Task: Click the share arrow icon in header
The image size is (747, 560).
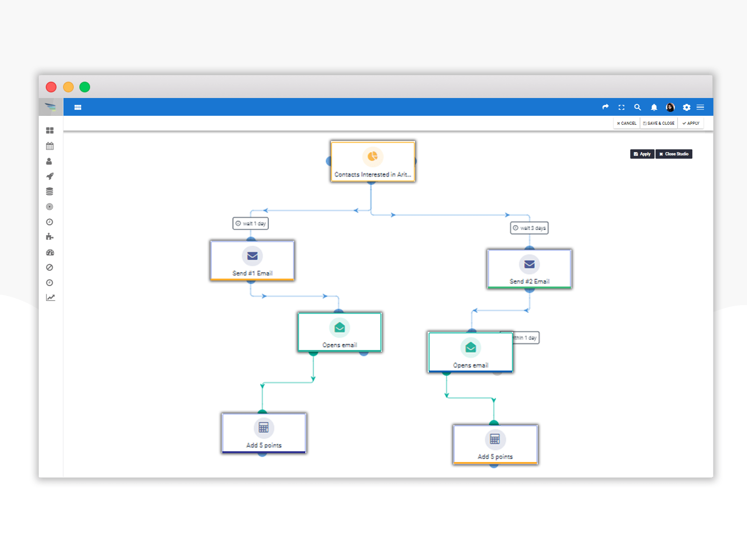Action: 606,107
